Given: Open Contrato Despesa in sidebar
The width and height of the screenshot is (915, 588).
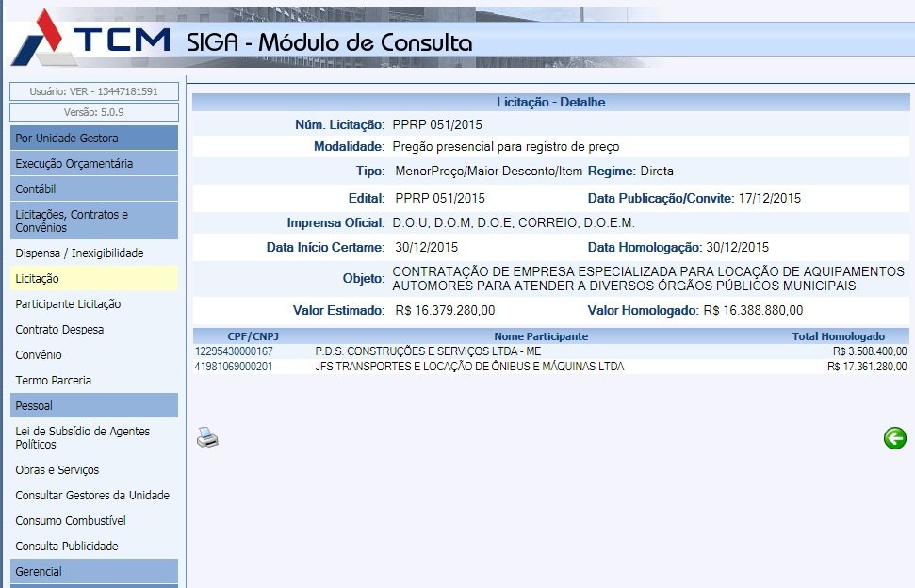Looking at the screenshot, I should coord(59,330).
